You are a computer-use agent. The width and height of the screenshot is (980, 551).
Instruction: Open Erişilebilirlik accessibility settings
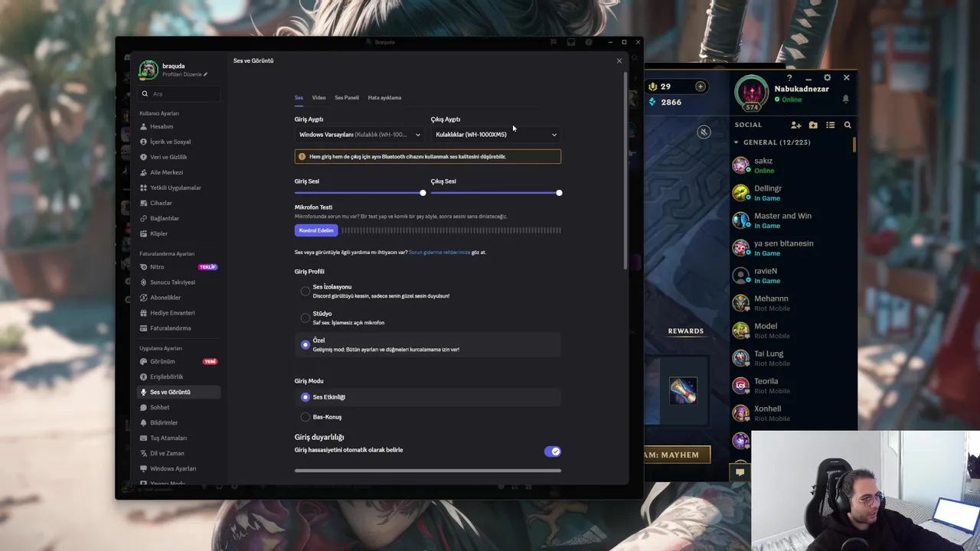(178, 377)
